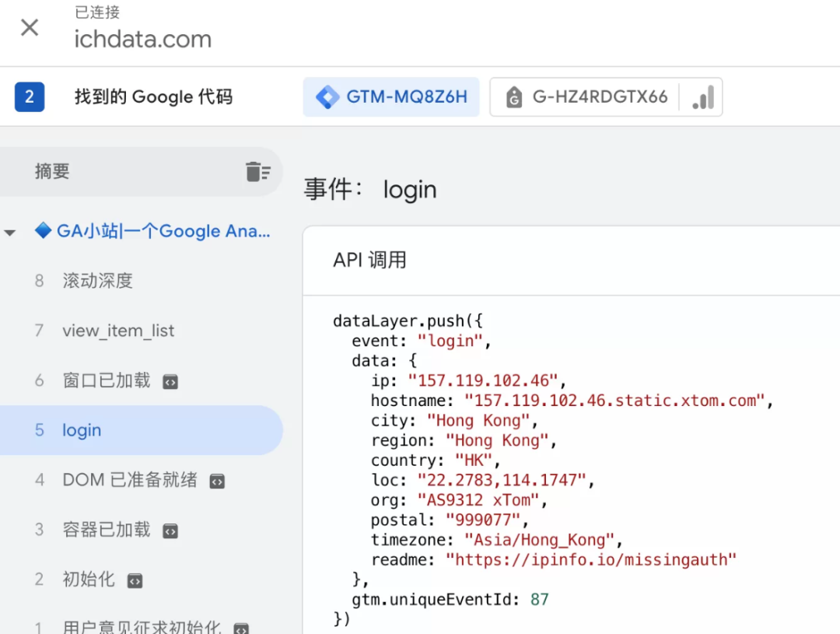Select event 3 容器已加载
The image size is (840, 634).
coord(141,530)
